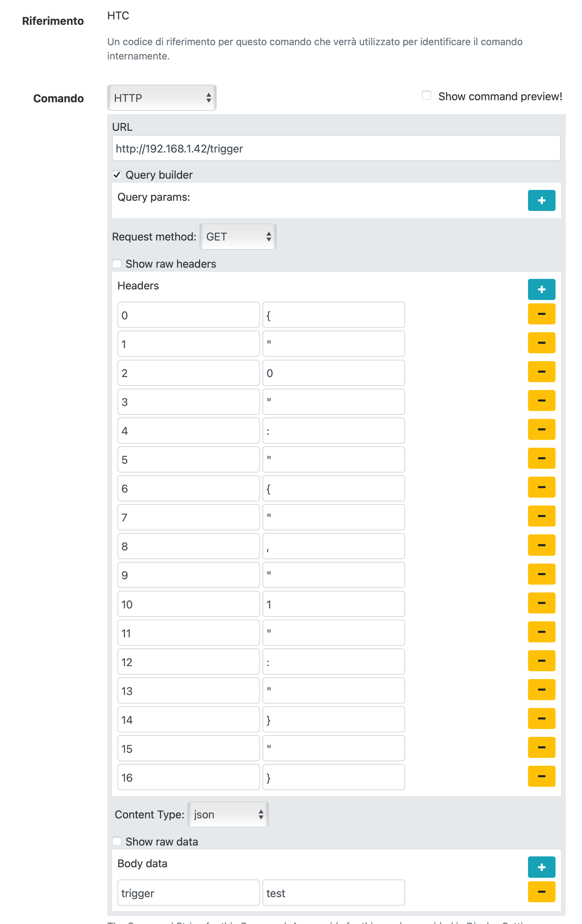Click the URL input field

[x=336, y=148]
